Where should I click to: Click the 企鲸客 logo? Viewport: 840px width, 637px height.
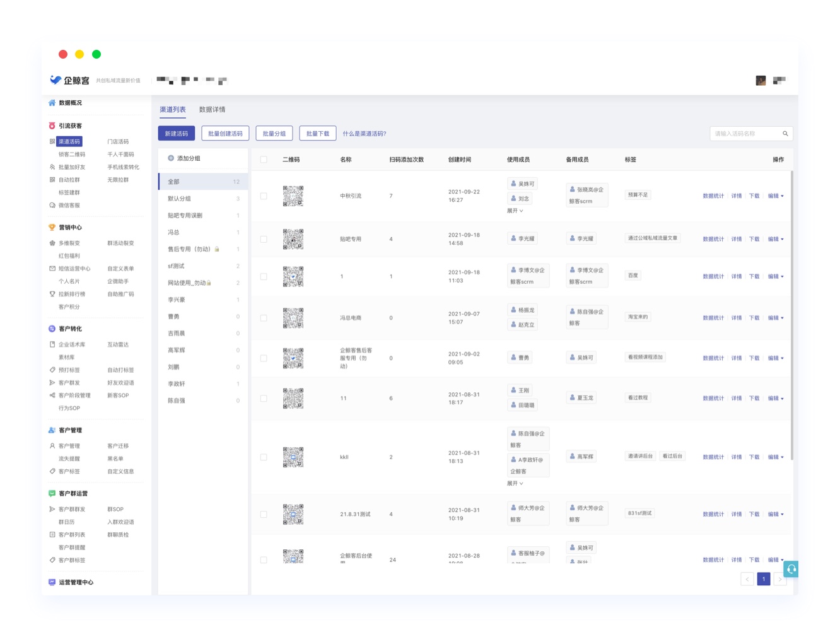tap(69, 80)
